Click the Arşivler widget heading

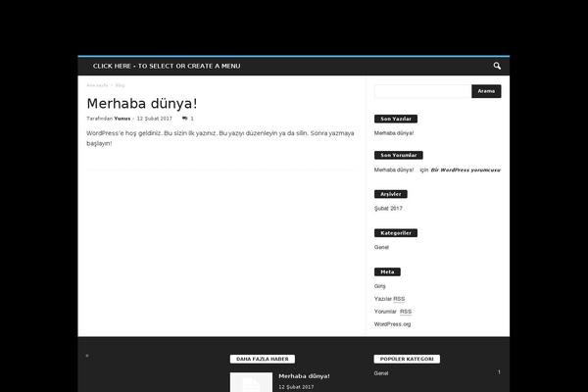[x=391, y=194]
